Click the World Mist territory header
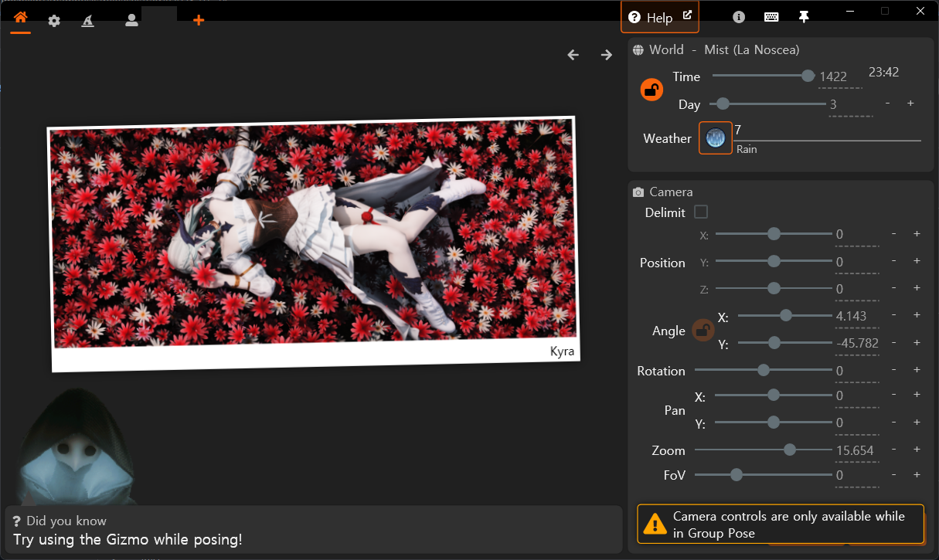The image size is (939, 560). click(x=716, y=50)
